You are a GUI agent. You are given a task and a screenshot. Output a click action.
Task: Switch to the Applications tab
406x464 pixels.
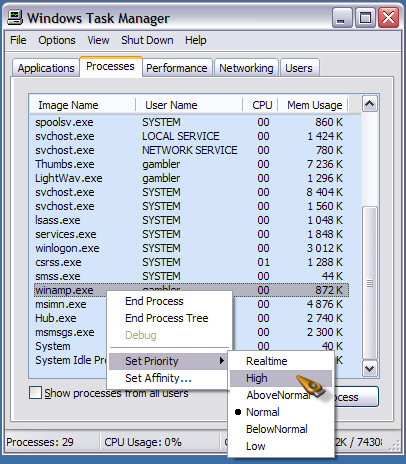tap(46, 68)
